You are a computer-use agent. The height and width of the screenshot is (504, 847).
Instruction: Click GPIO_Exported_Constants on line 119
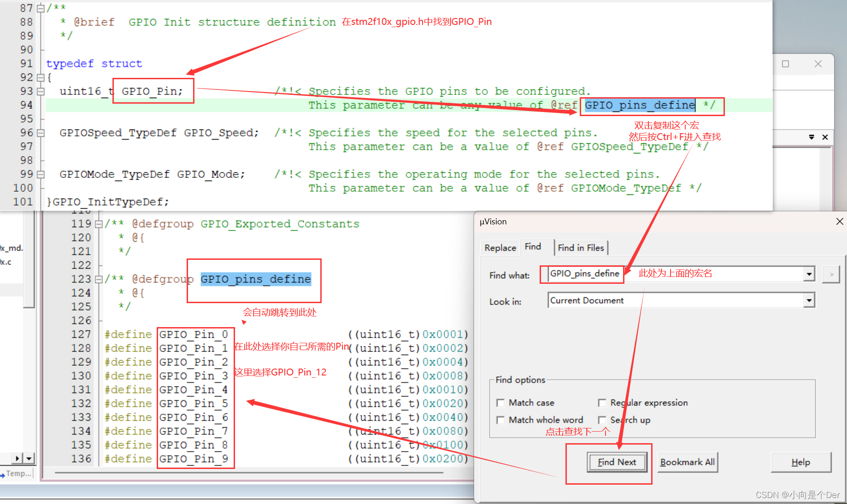pos(280,224)
